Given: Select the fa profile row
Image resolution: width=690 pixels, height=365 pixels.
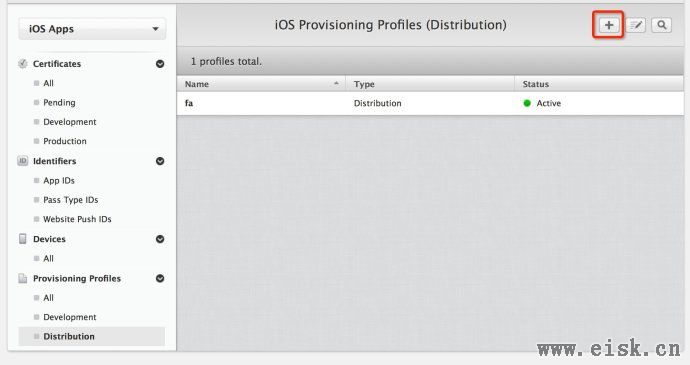Looking at the screenshot, I should click(x=430, y=103).
